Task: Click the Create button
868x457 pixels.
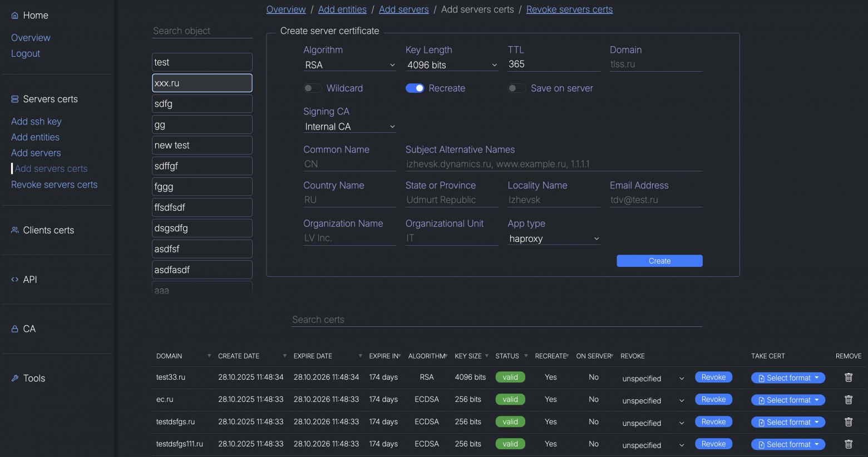Action: coord(659,261)
